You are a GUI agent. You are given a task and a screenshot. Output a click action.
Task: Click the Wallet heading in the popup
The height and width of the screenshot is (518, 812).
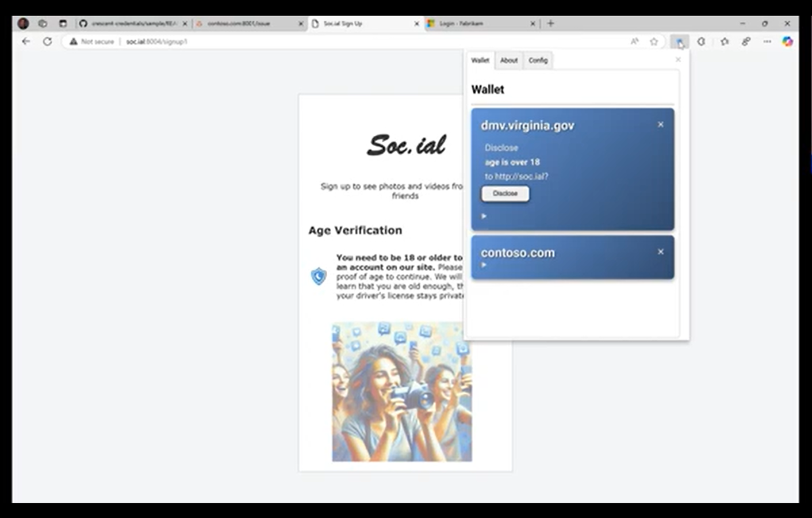point(488,90)
